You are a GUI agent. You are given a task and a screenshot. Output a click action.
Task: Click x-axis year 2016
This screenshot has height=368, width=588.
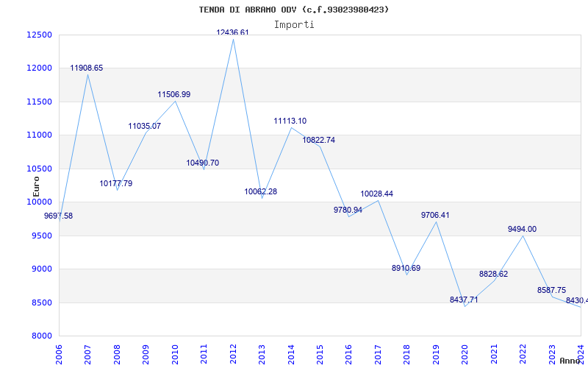click(348, 354)
